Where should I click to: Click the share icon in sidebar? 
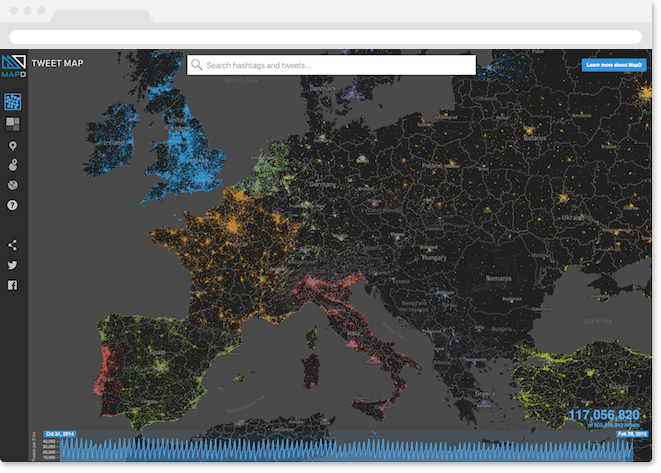[x=13, y=245]
